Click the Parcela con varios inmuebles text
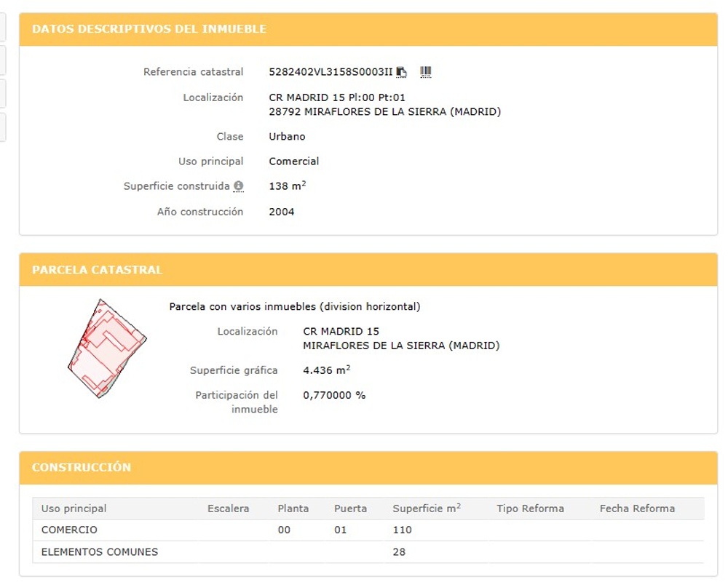 [294, 307]
